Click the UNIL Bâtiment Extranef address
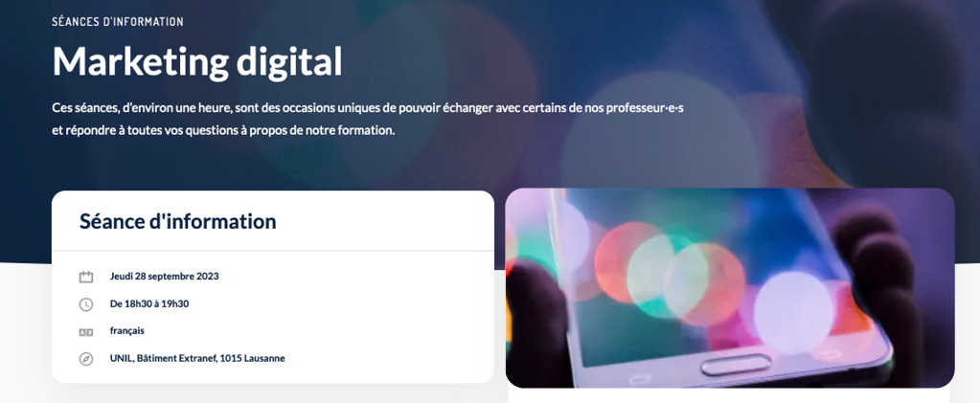Viewport: 980px width, 403px height. [x=197, y=359]
